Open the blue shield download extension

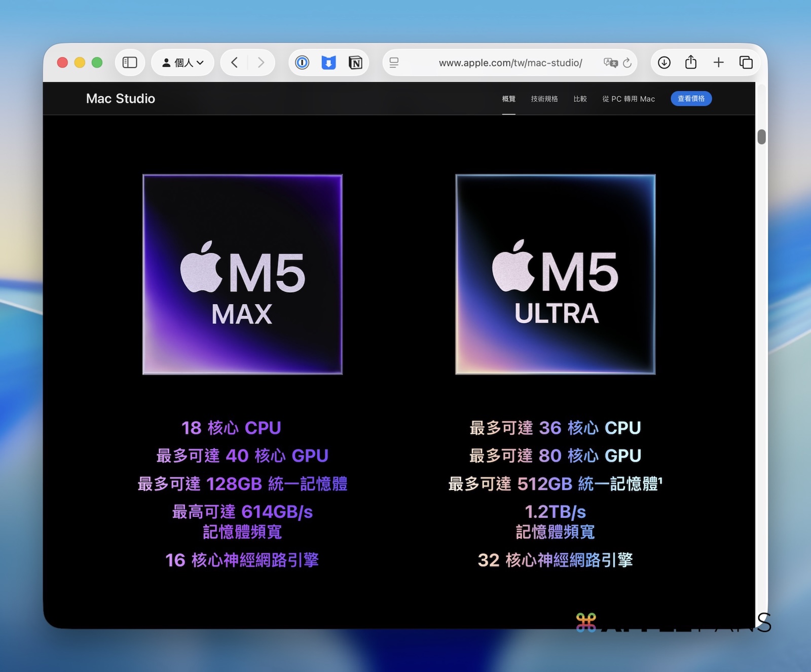point(328,62)
